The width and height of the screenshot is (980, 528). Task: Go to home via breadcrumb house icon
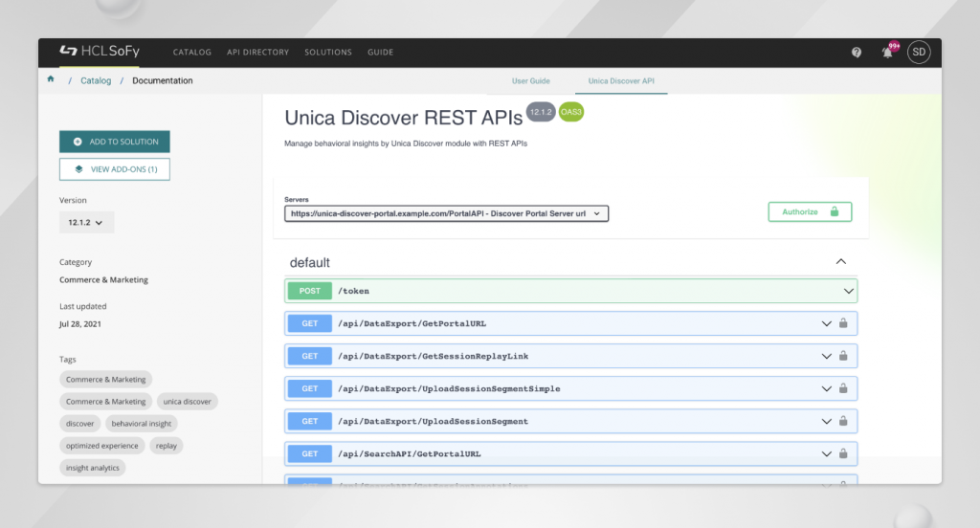51,79
